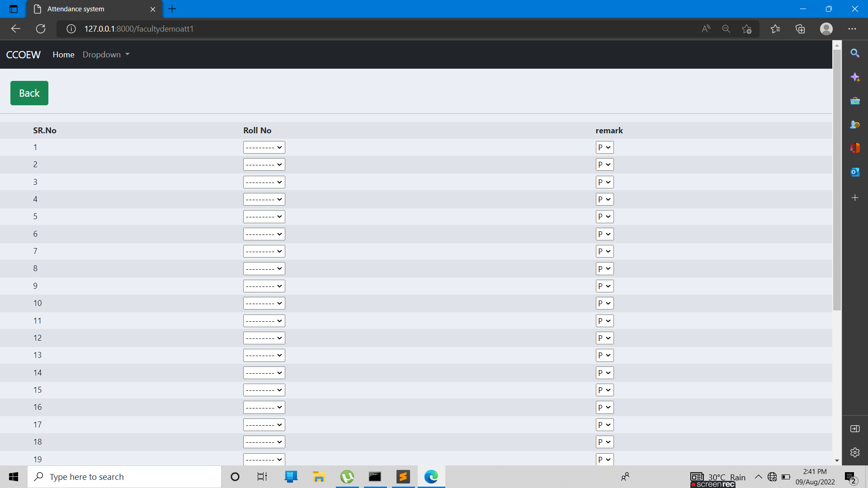This screenshot has width=868, height=488.
Task: Click the back navigation arrow
Action: coord(16,29)
